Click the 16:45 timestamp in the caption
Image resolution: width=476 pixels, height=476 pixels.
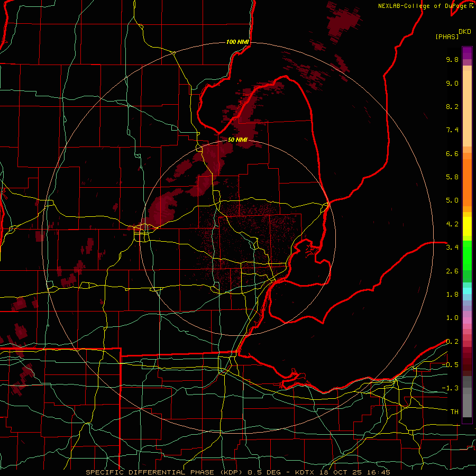tap(378, 472)
